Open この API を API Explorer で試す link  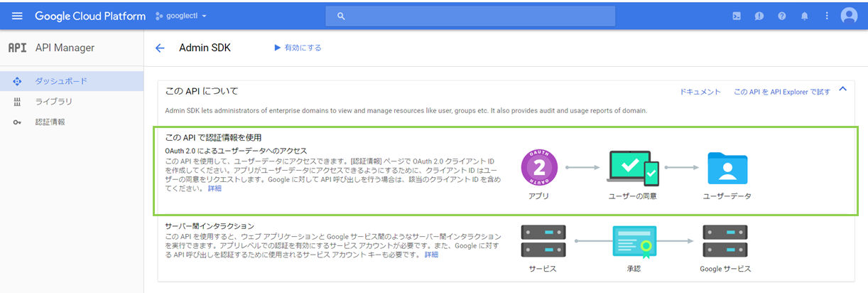(x=781, y=92)
